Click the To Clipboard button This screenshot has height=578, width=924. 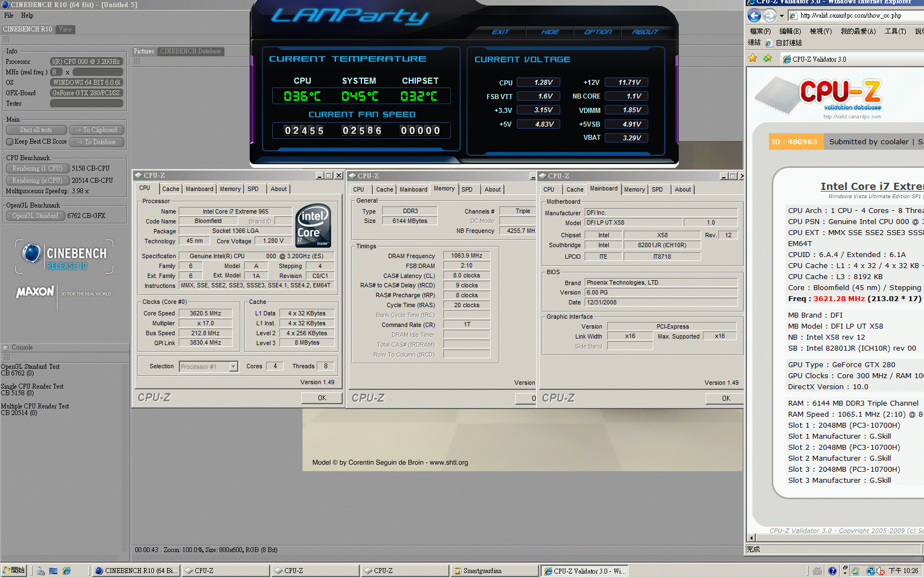(x=97, y=130)
